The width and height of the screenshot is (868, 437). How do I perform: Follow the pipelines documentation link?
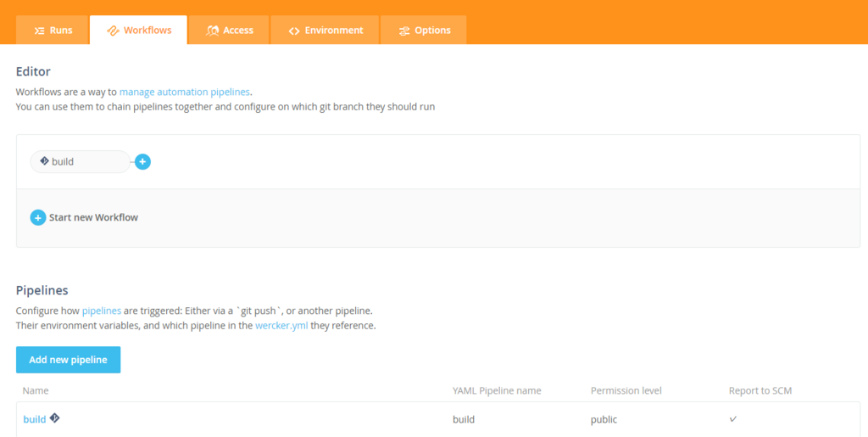102,311
